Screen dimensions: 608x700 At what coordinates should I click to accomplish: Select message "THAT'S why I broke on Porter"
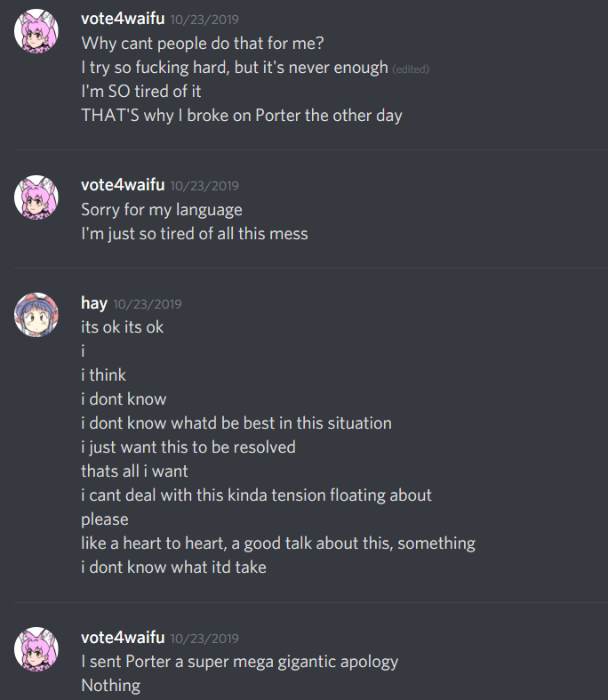coord(242,116)
